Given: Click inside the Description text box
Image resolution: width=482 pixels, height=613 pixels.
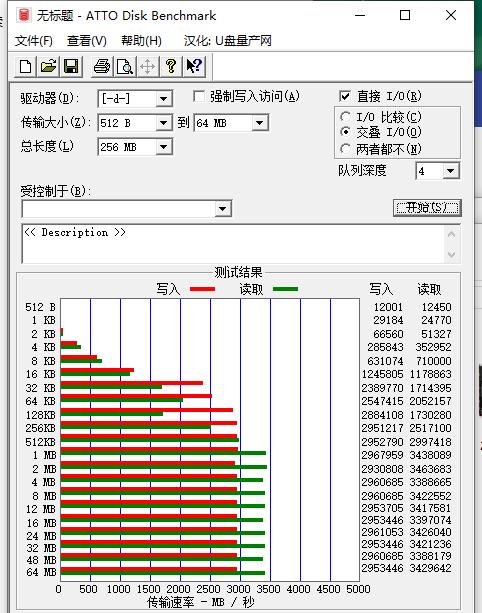Looking at the screenshot, I should 234,244.
